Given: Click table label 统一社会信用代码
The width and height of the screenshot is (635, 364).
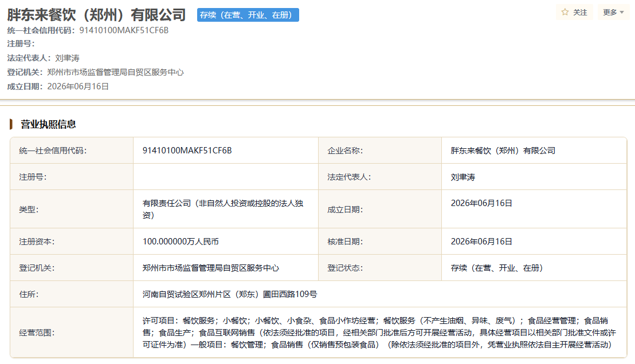Looking at the screenshot, I should coord(53,151).
